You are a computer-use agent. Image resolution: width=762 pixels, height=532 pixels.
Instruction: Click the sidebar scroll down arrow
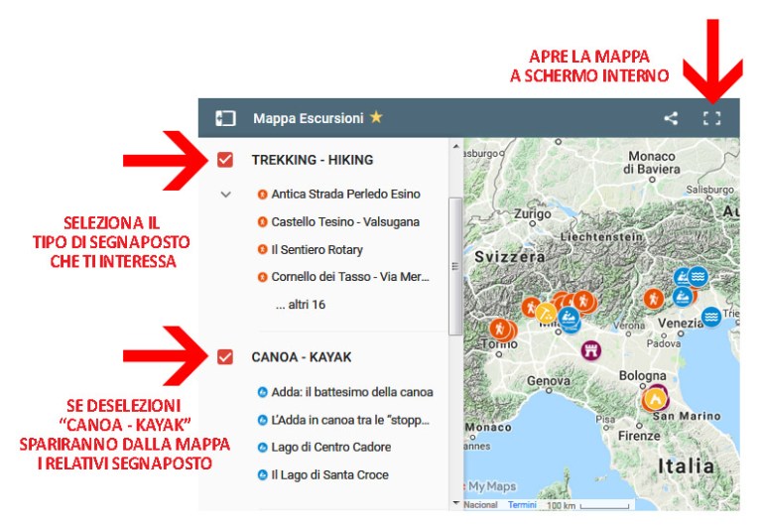click(455, 503)
